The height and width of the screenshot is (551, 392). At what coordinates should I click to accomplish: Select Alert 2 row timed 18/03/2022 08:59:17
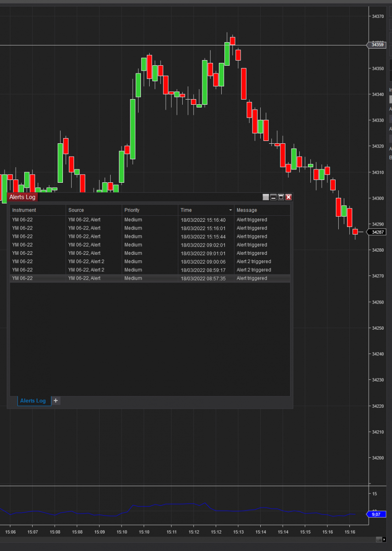[150, 270]
